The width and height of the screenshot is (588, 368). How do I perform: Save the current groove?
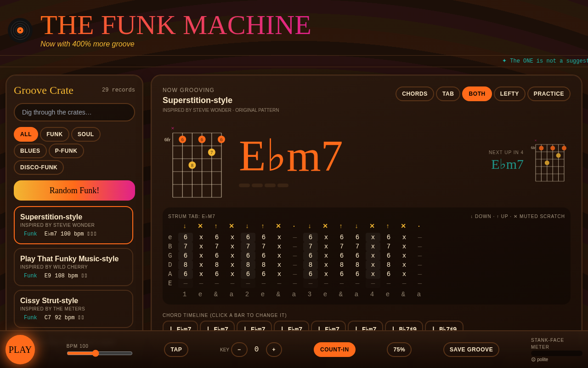pos(471,350)
